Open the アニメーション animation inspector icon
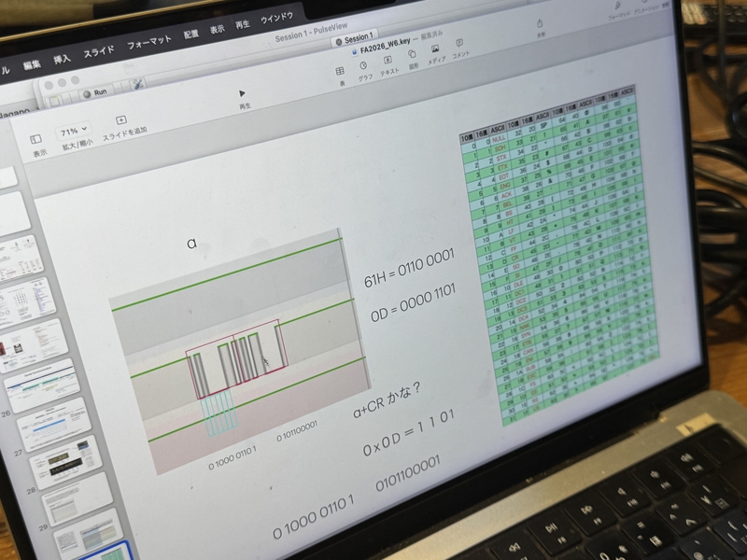Image resolution: width=747 pixels, height=560 pixels. (643, 2)
